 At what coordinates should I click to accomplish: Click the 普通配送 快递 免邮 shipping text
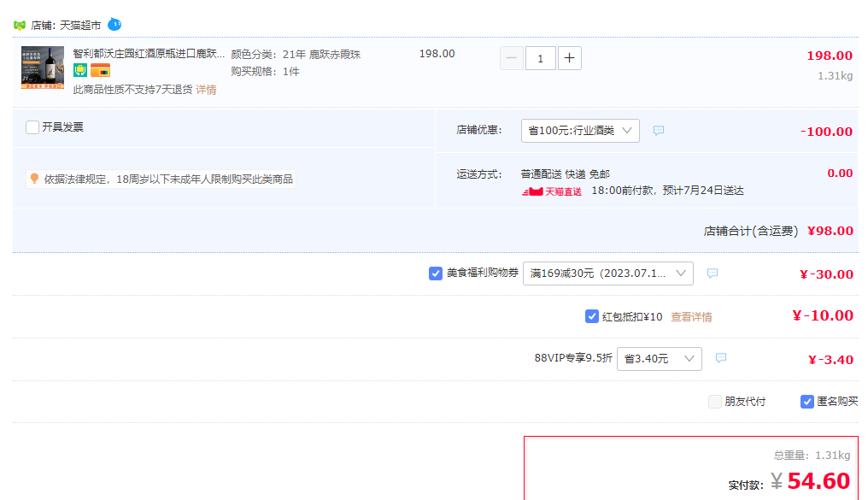point(566,174)
